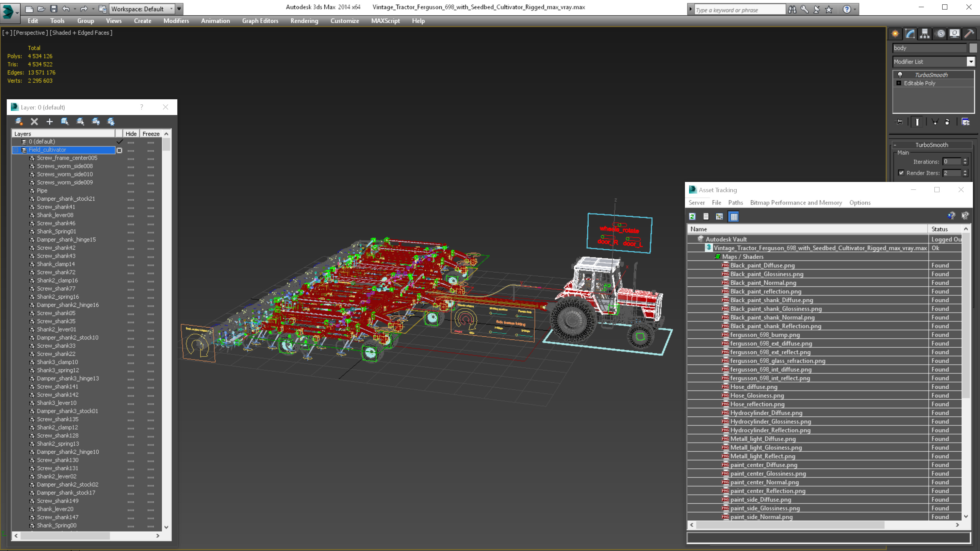980x551 pixels.
Task: Click the Layer dialog vertical scrollbar
Action: pyautogui.click(x=166, y=331)
